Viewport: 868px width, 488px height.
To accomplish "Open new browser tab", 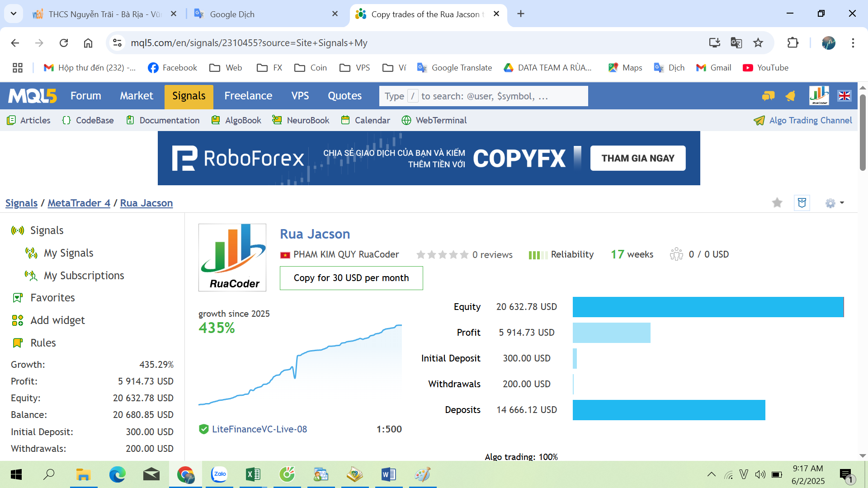I will 521,14.
